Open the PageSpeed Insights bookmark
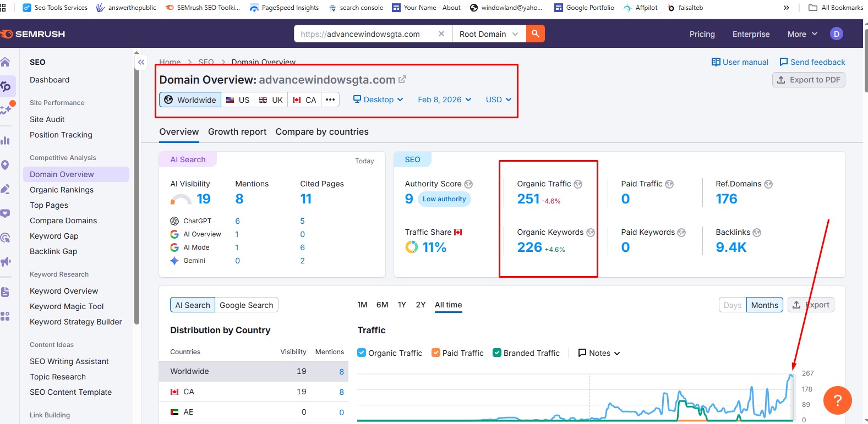Image resolution: width=868 pixels, height=424 pixels. pyautogui.click(x=285, y=8)
